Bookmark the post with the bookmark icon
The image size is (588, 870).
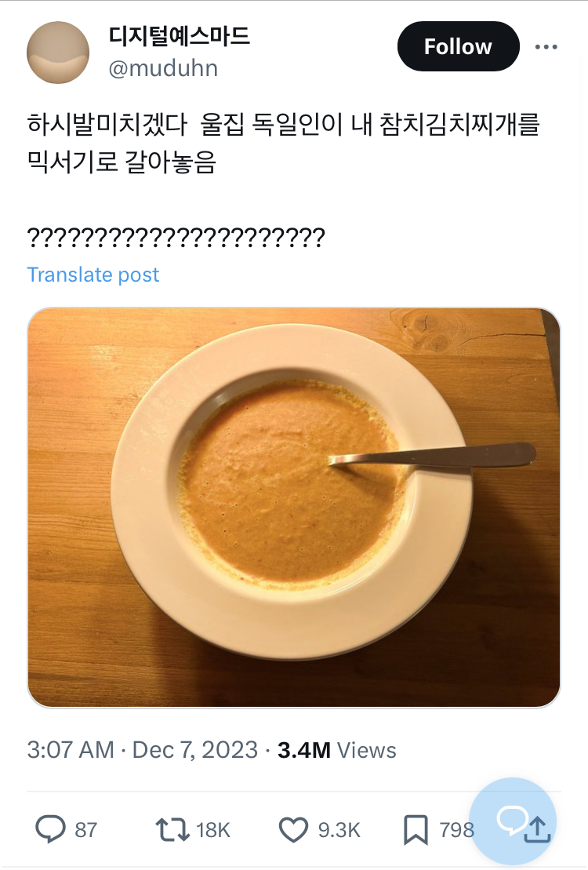click(x=416, y=830)
